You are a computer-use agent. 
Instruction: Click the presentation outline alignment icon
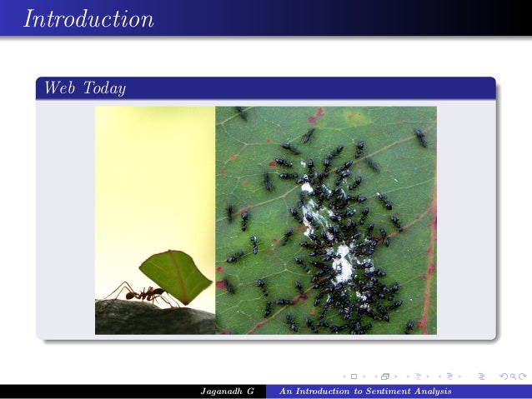coord(481,377)
